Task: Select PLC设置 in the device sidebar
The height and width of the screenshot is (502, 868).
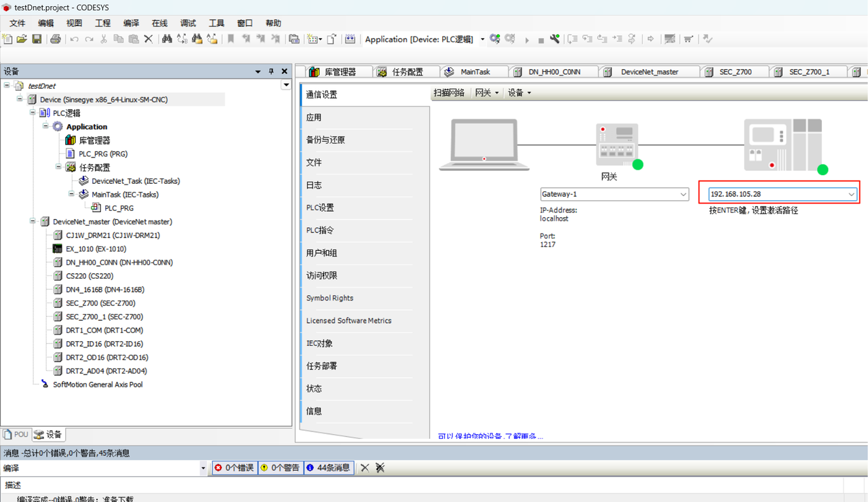Action: [320, 208]
